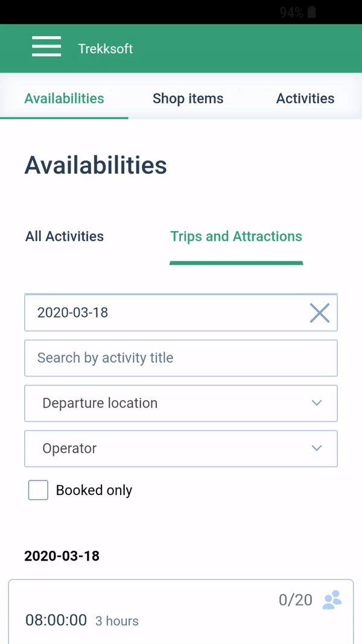Open the Operator selection dropdown
Screen dimensions: 362x644
coord(181,448)
